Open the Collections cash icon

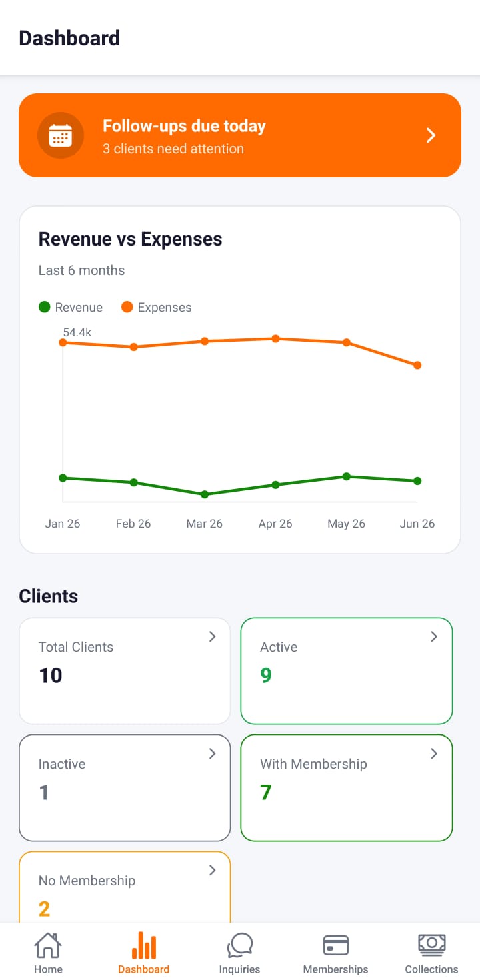[432, 945]
